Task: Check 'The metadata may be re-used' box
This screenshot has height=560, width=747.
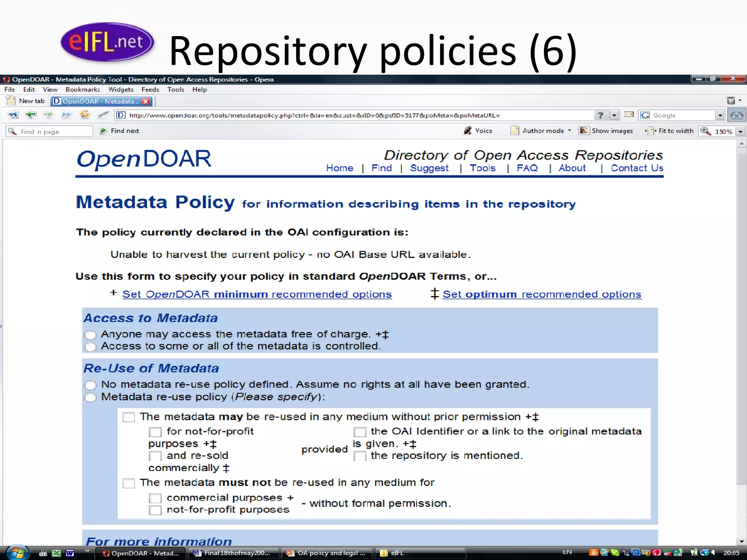Action: (x=128, y=417)
